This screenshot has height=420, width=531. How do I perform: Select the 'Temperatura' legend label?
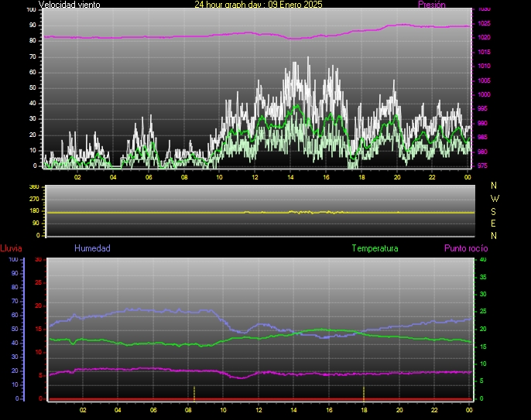[375, 248]
